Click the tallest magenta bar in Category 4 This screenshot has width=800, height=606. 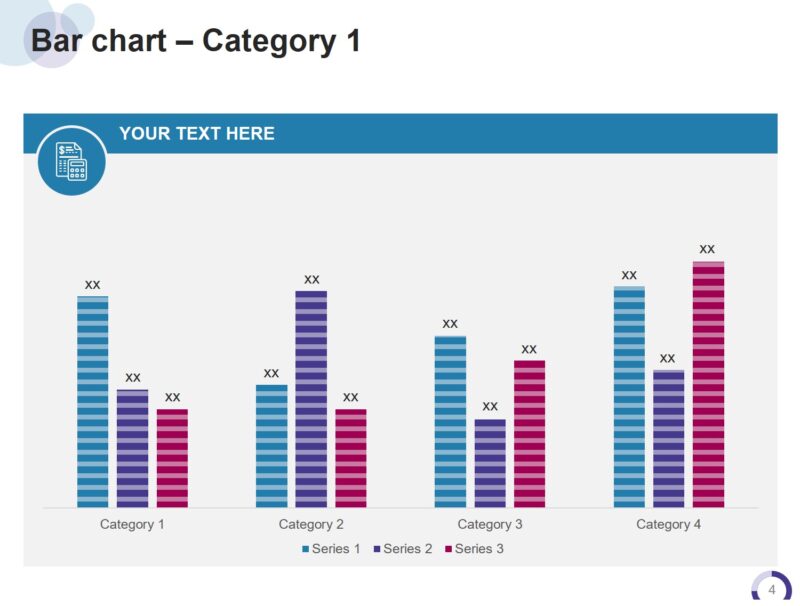(708, 385)
